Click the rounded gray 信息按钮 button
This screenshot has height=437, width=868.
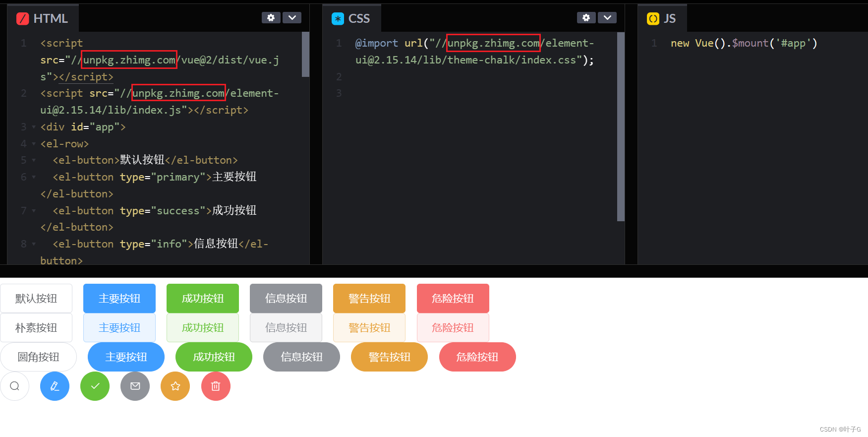click(x=301, y=357)
